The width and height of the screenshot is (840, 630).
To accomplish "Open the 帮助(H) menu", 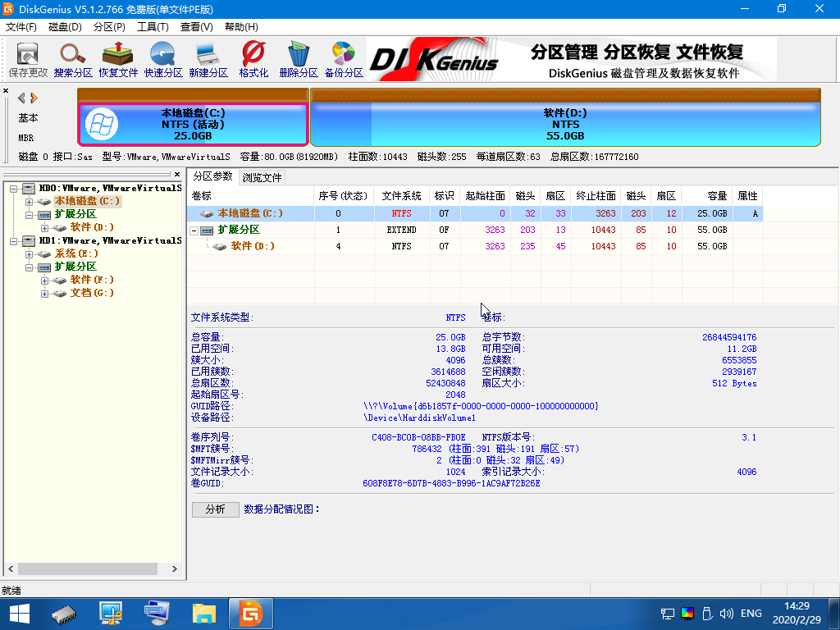I will (x=241, y=27).
